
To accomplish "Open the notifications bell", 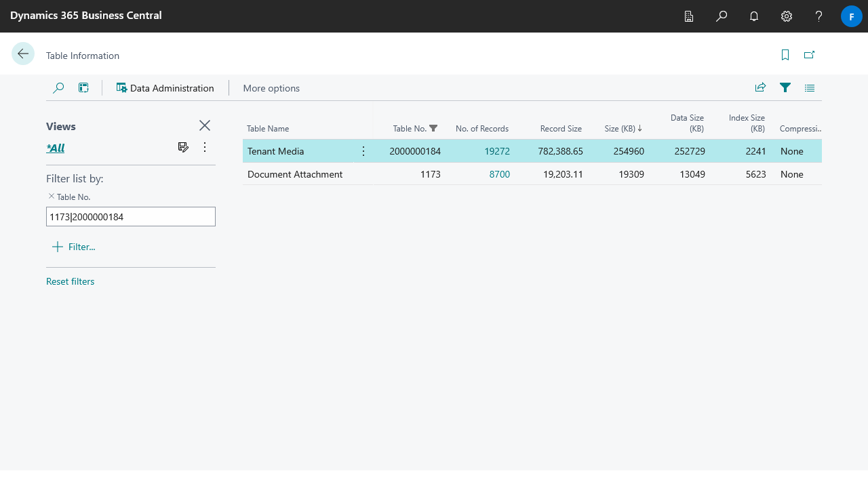I will point(753,16).
